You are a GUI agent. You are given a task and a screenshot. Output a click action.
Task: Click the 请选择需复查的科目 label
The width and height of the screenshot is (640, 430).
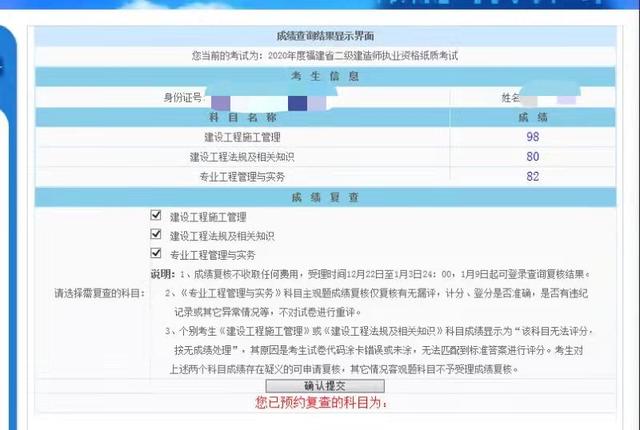pos(100,293)
